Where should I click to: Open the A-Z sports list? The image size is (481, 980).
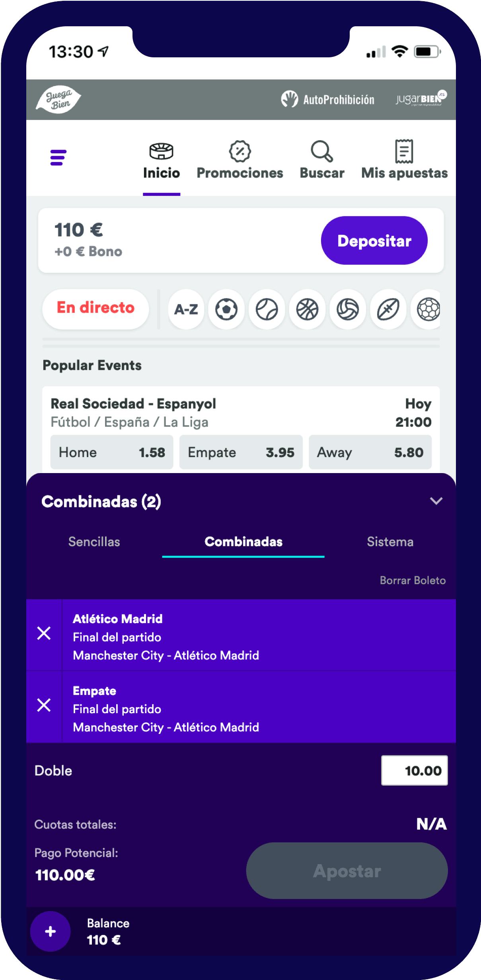coord(186,309)
